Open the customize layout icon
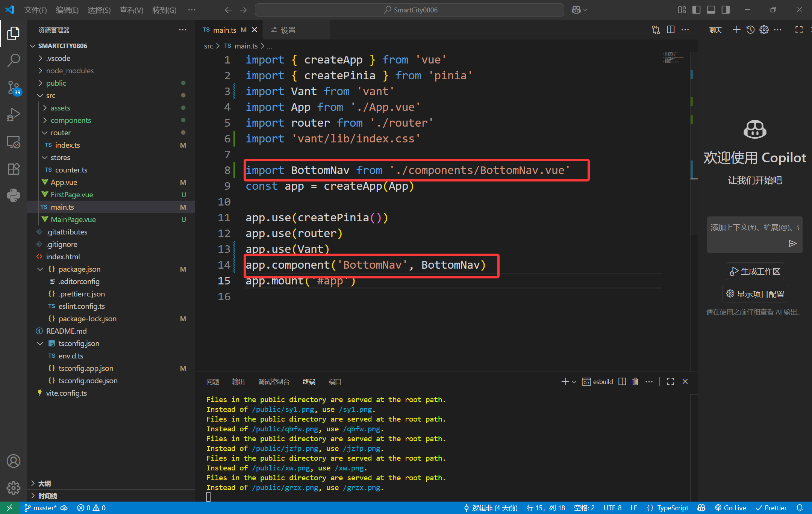This screenshot has width=812, height=514. 682,10
